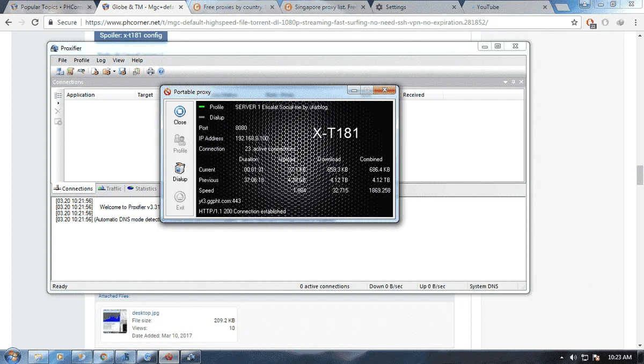The image size is (644, 364).
Task: Open the Profile menu in Proxifier menu bar
Action: tap(82, 60)
